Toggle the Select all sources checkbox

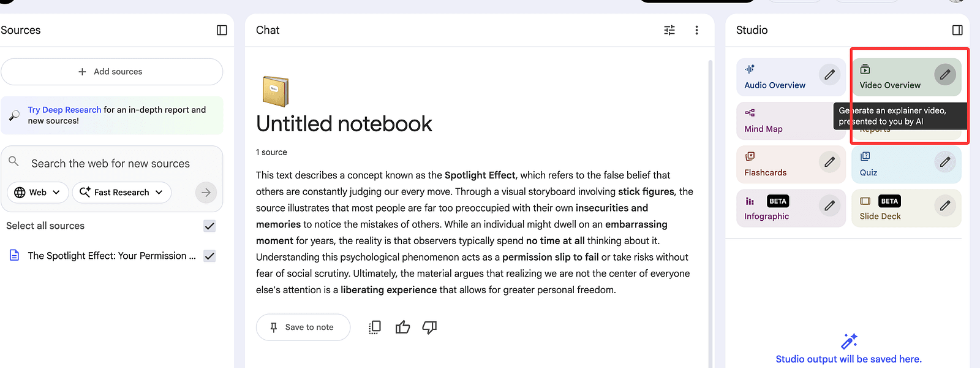pos(209,226)
